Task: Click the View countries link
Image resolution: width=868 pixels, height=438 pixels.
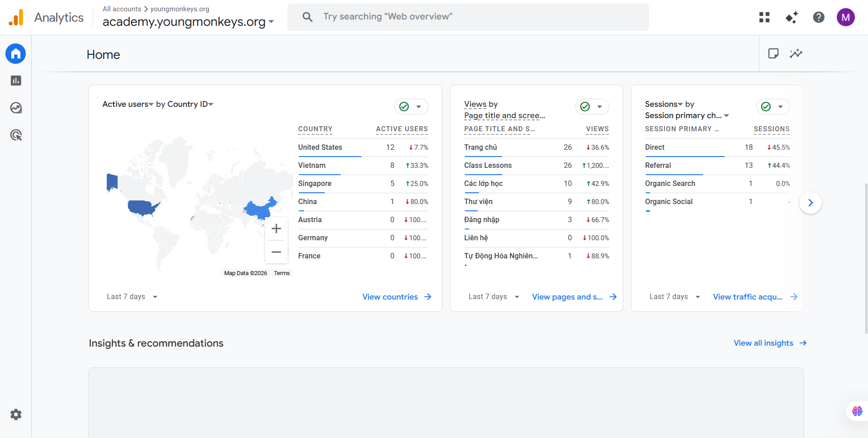Action: [396, 297]
